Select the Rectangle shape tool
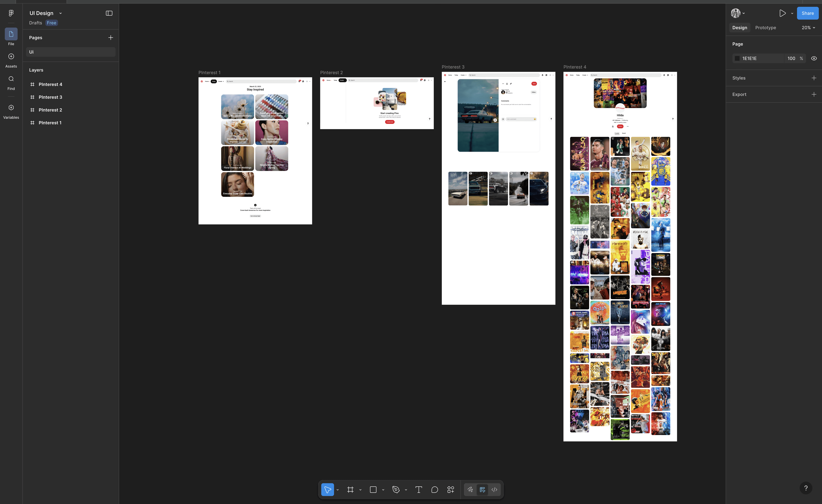The image size is (822, 504). pyautogui.click(x=373, y=490)
